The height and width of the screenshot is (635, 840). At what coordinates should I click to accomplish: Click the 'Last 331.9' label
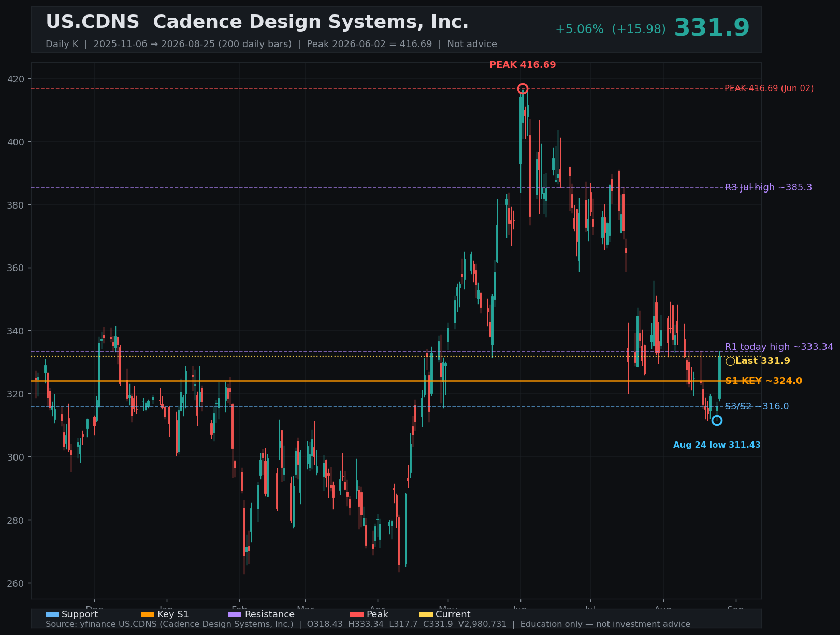point(763,361)
